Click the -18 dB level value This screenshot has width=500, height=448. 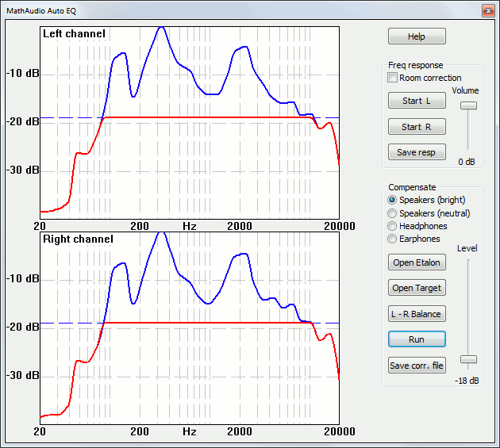(467, 381)
